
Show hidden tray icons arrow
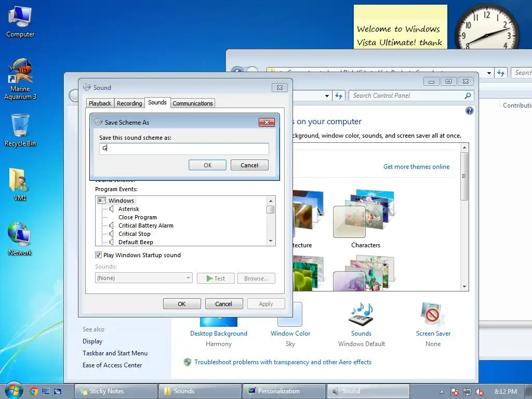pyautogui.click(x=442, y=392)
